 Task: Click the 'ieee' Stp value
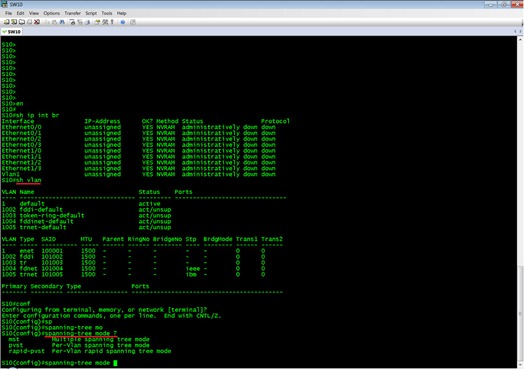tap(193, 269)
